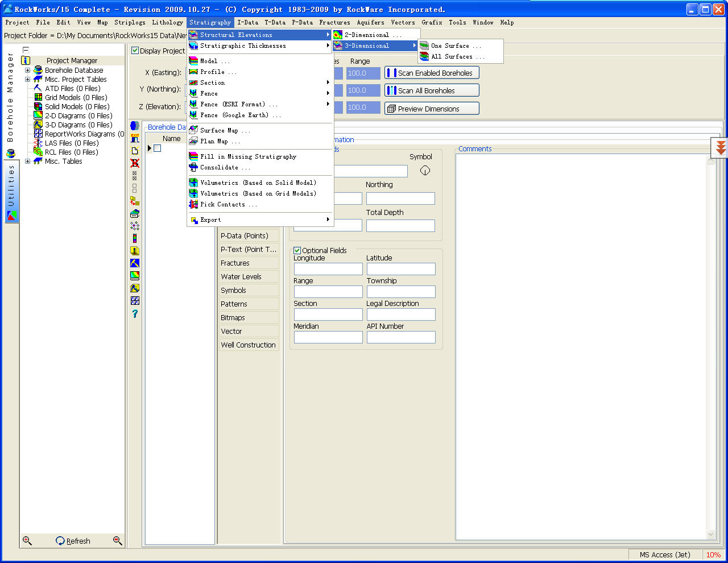Click the orange double-chevron icon at right edge
The image size is (728, 563).
click(721, 148)
